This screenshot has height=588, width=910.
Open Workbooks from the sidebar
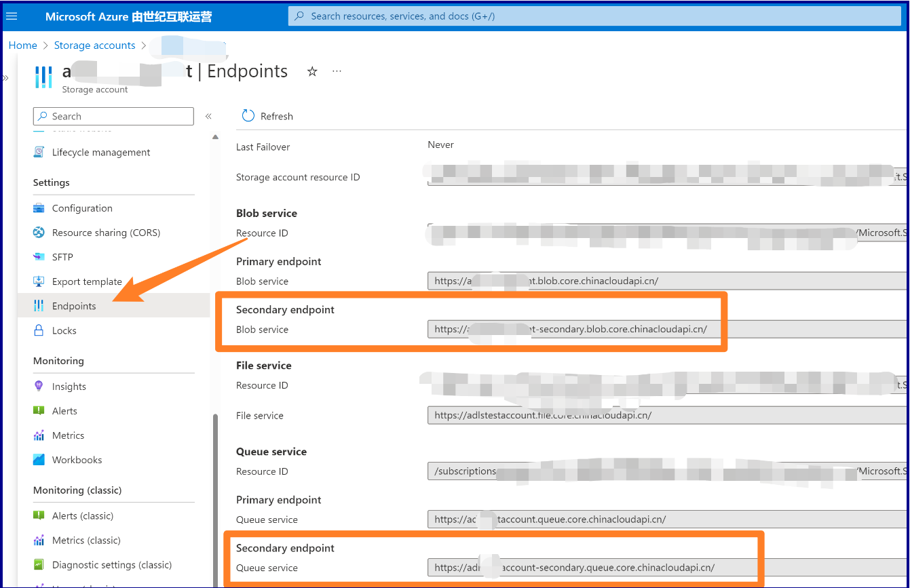pos(76,460)
